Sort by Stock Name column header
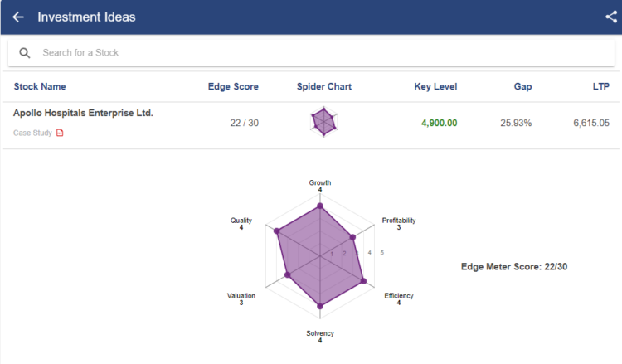The width and height of the screenshot is (622, 364). tap(40, 86)
